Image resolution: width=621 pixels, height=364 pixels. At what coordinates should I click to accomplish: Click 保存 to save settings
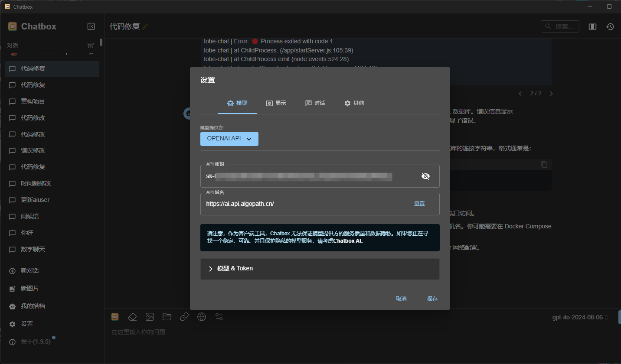[432, 299]
